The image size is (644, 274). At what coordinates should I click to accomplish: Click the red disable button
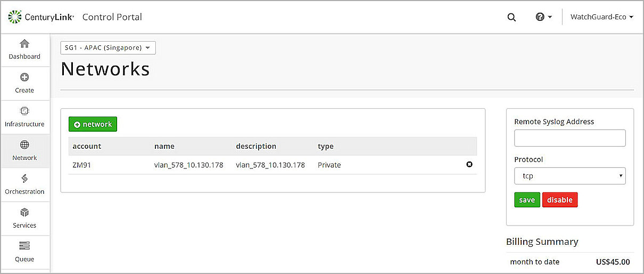point(560,200)
